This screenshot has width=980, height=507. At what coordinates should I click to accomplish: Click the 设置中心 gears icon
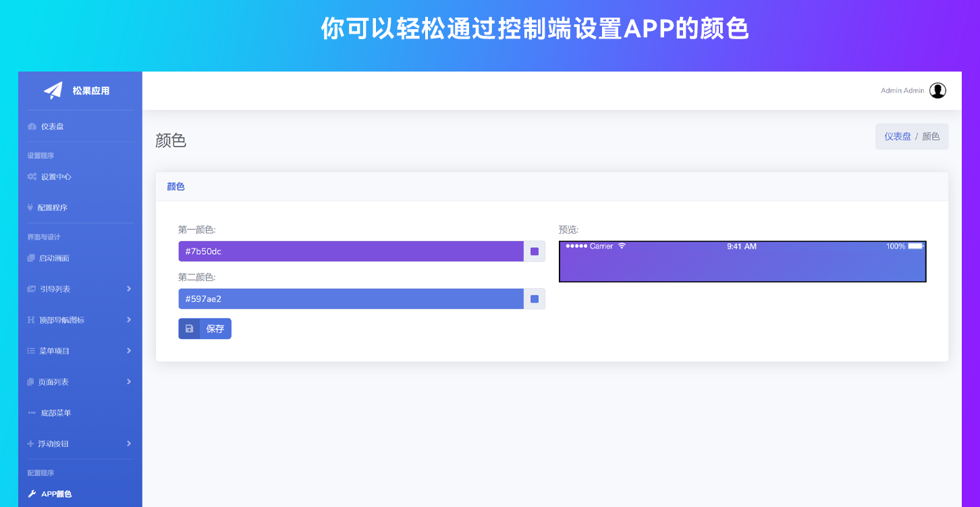click(x=32, y=177)
